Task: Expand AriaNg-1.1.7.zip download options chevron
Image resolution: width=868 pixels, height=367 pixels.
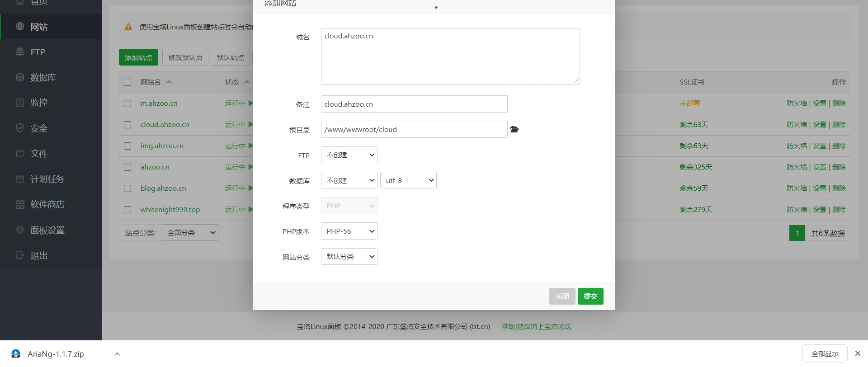Action: coord(117,354)
